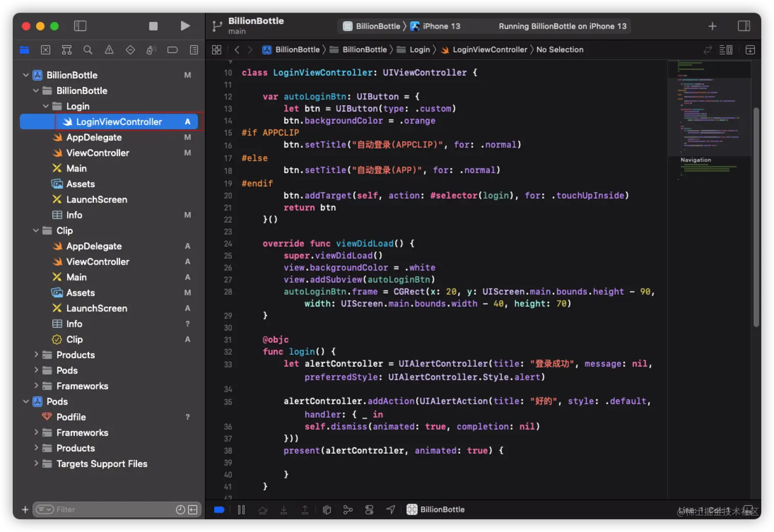Open editor options menu
The height and width of the screenshot is (532, 774).
point(726,50)
